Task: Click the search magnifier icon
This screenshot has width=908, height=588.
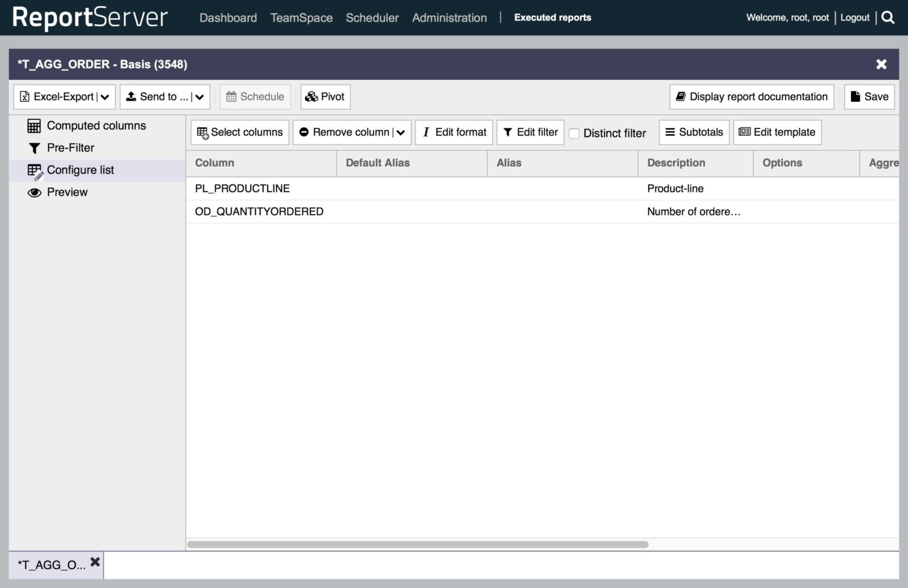Action: point(888,18)
